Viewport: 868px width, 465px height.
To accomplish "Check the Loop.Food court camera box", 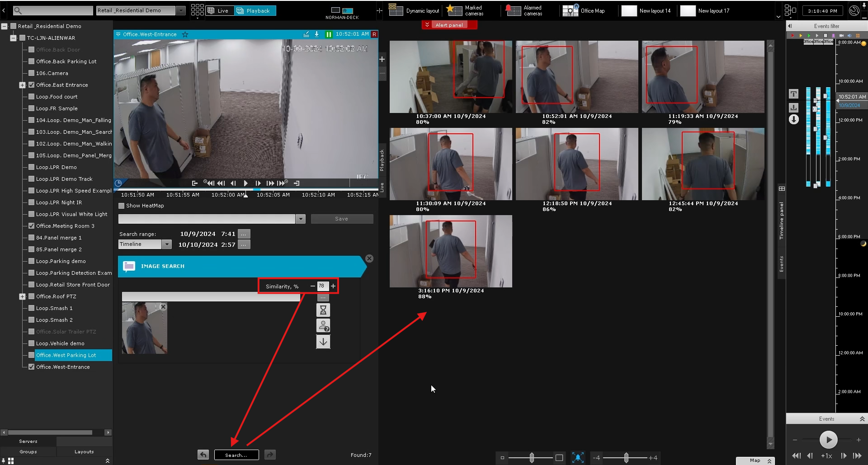I will (x=32, y=97).
